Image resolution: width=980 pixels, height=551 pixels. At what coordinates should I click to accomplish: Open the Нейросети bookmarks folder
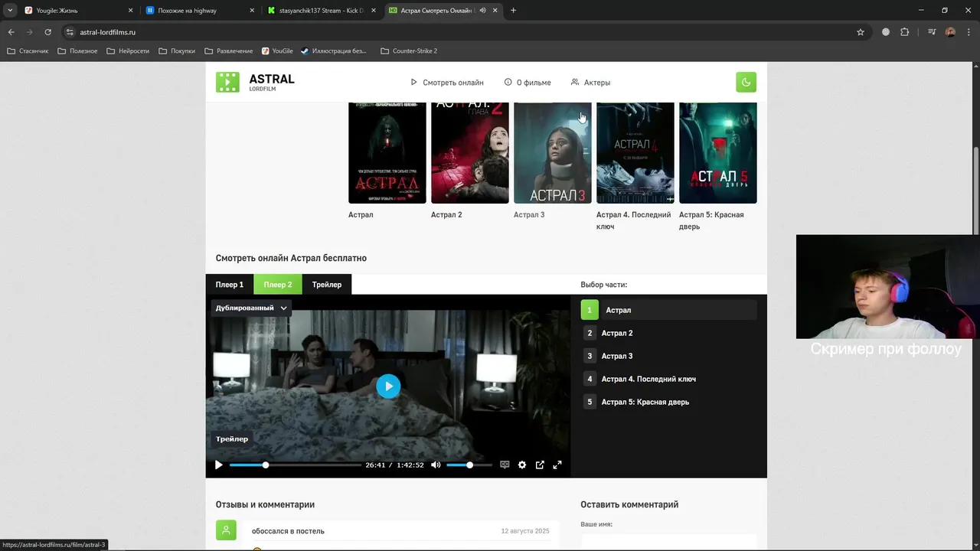(128, 51)
